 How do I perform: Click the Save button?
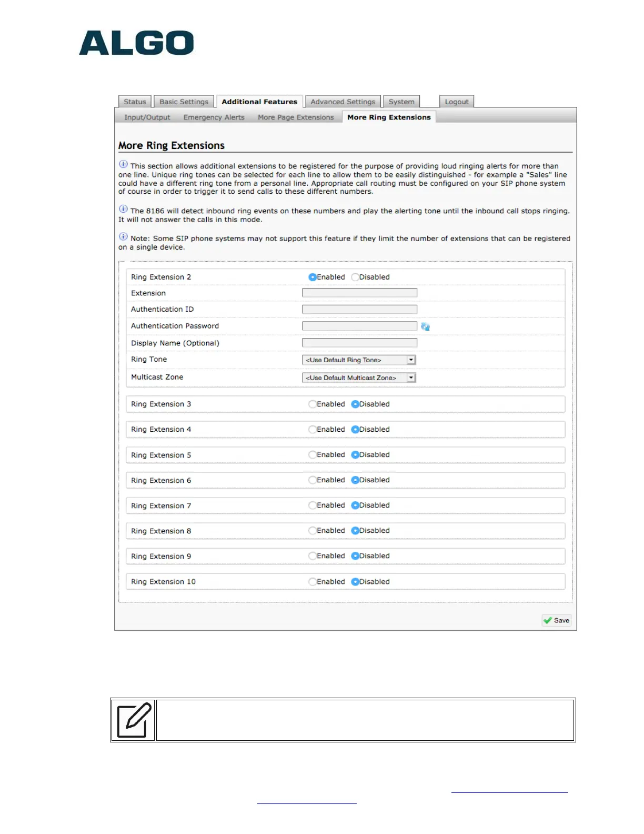coord(557,620)
